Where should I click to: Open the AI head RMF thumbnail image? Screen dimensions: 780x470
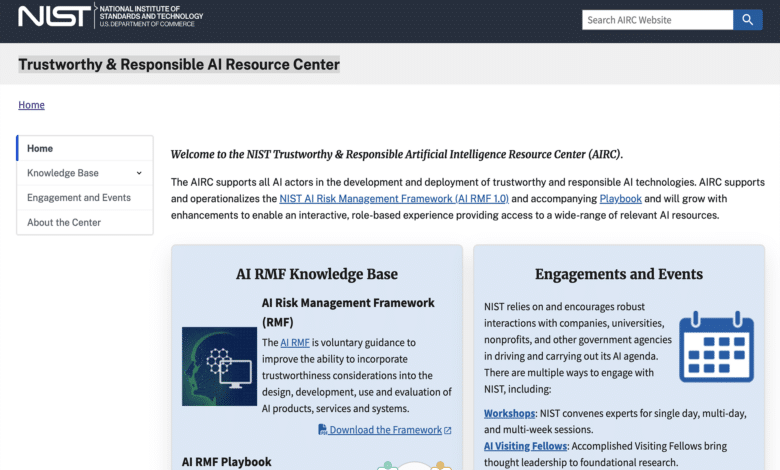point(219,366)
